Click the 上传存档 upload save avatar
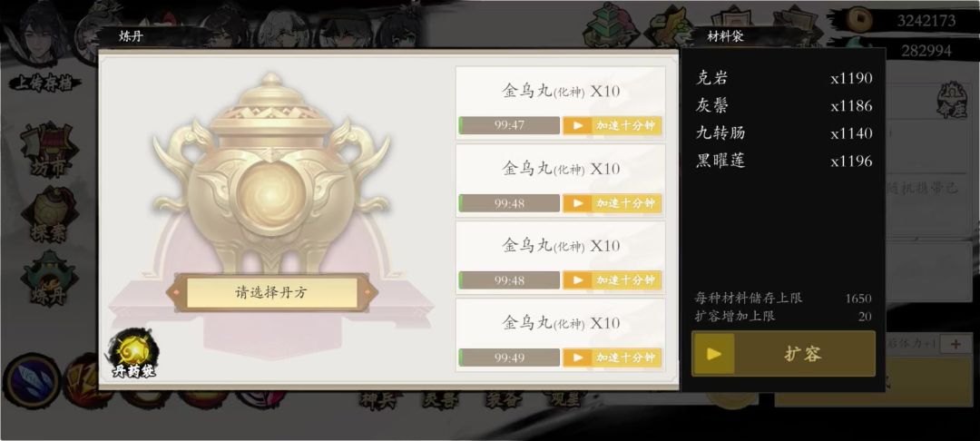Viewport: 980px width, 441px height. tap(44, 49)
